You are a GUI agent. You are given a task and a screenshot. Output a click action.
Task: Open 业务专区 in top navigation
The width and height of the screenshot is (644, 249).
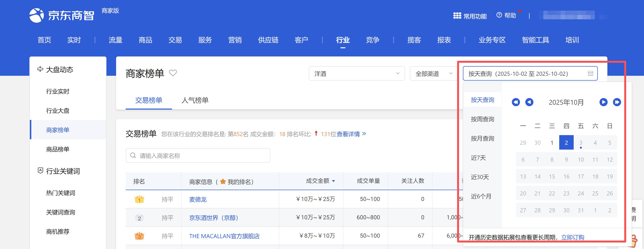pyautogui.click(x=492, y=40)
